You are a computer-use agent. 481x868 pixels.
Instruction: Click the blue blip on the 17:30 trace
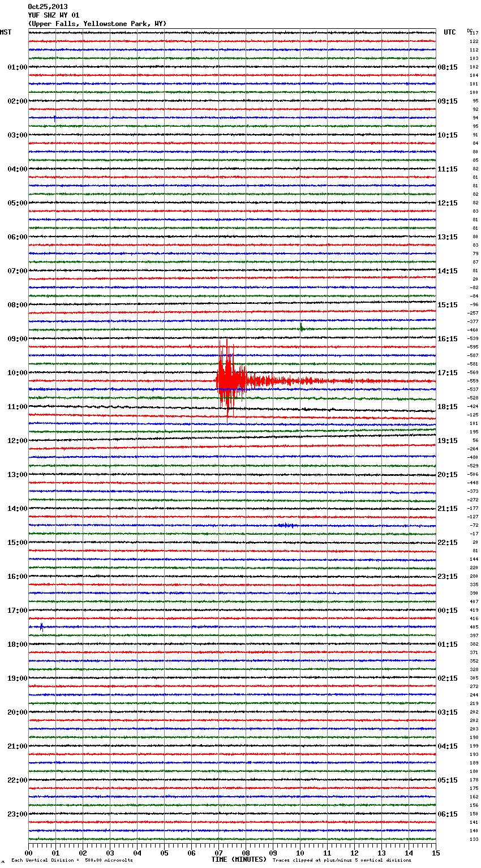41,626
